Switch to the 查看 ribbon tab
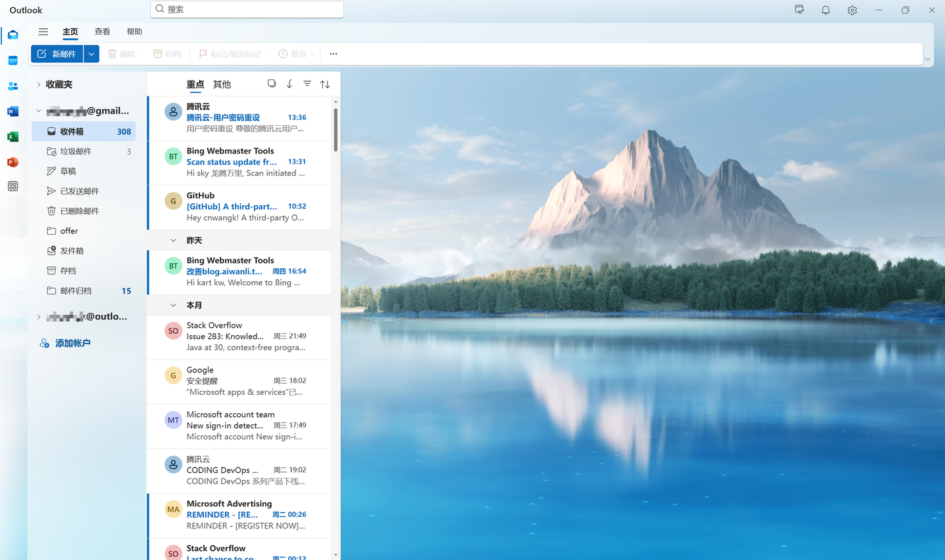The image size is (945, 560). (x=102, y=31)
